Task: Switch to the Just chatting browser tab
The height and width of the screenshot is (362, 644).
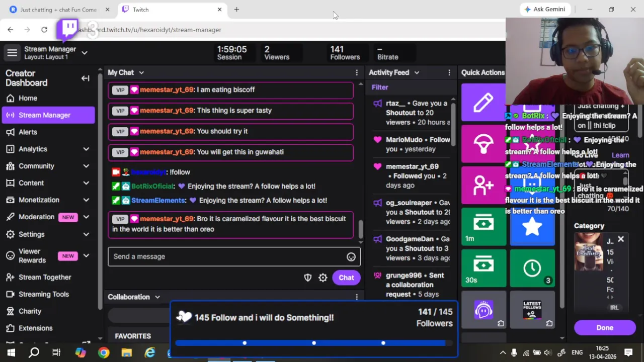Action: (x=58, y=10)
